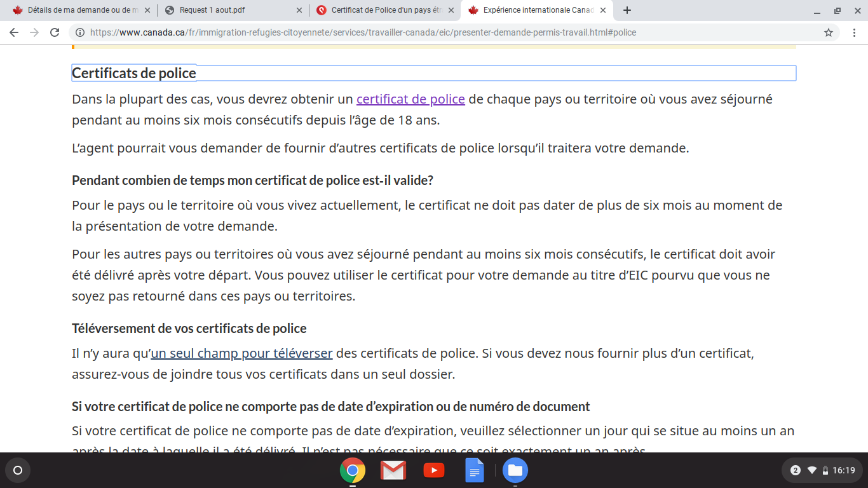Open Wi-Fi status in system tray
This screenshot has height=488, width=868.
point(812,471)
